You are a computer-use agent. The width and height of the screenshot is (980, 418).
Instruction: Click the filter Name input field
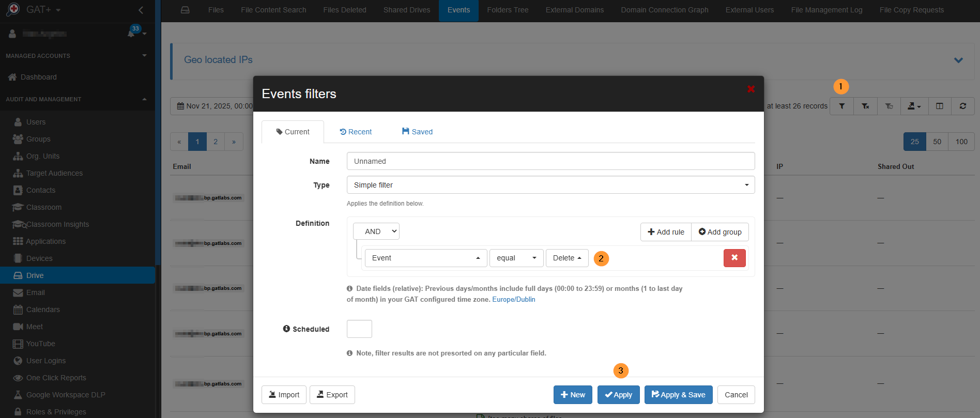click(x=550, y=161)
